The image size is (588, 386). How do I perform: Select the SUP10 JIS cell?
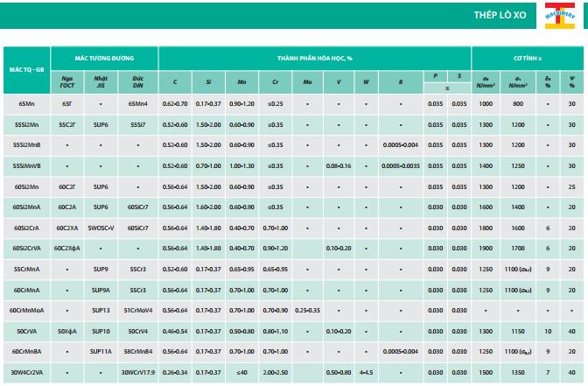(x=101, y=332)
